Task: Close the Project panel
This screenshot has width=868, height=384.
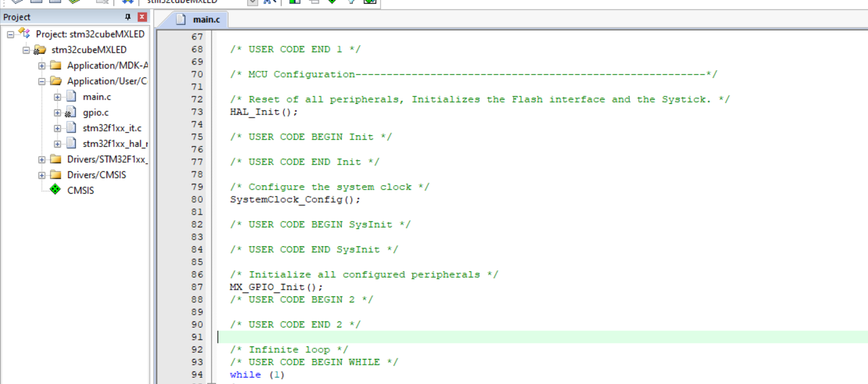Action: 142,17
